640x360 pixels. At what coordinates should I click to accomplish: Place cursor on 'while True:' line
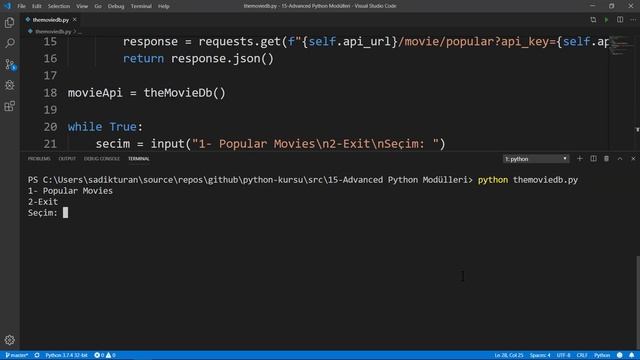point(105,127)
